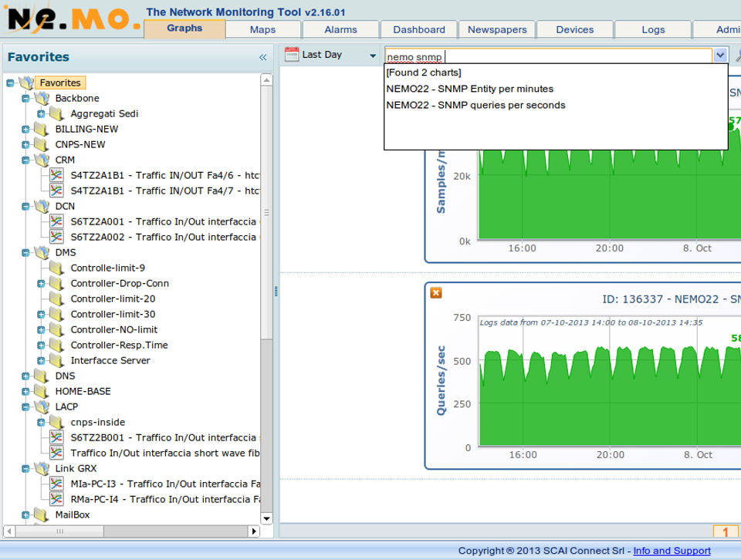Screen dimensions: 741x560
Task: Click chart icon for MIa-PC-I3 traffic
Action: (56, 484)
